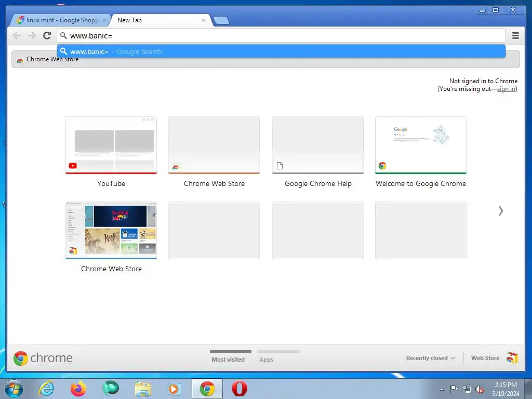Click the sign in link
This screenshot has width=532, height=399.
pos(506,89)
